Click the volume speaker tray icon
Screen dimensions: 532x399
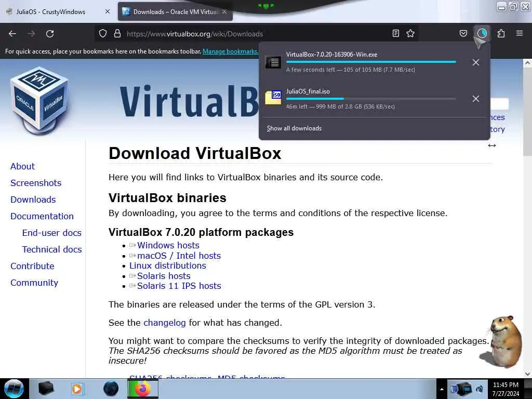[480, 389]
